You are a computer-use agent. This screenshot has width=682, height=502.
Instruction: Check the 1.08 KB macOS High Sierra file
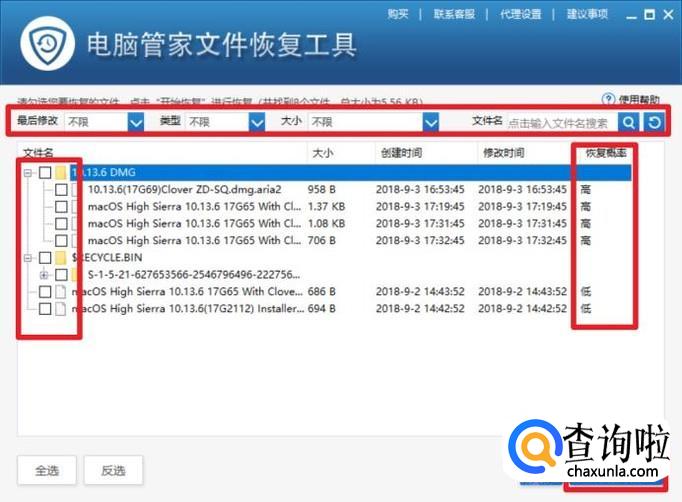point(61,224)
